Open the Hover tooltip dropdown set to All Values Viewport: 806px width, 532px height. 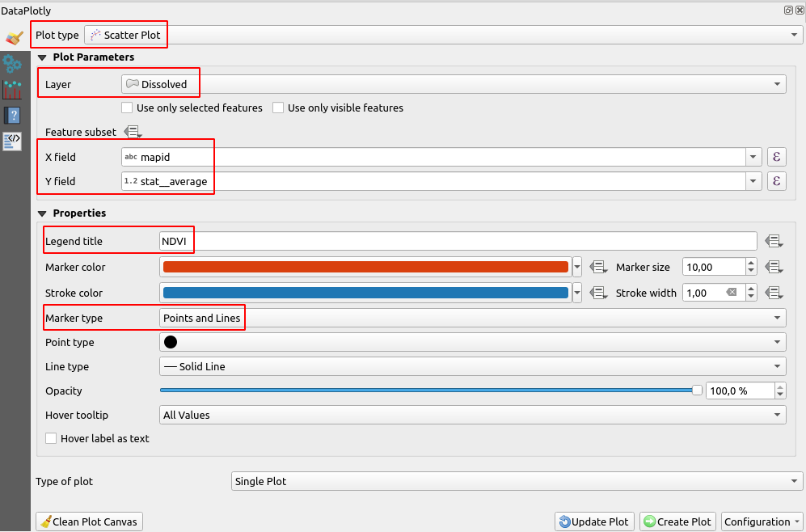(776, 415)
